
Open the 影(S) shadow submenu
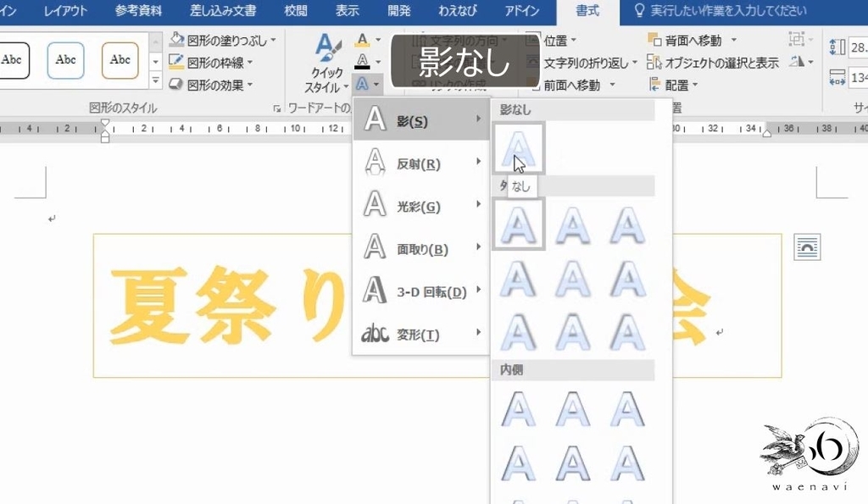421,119
